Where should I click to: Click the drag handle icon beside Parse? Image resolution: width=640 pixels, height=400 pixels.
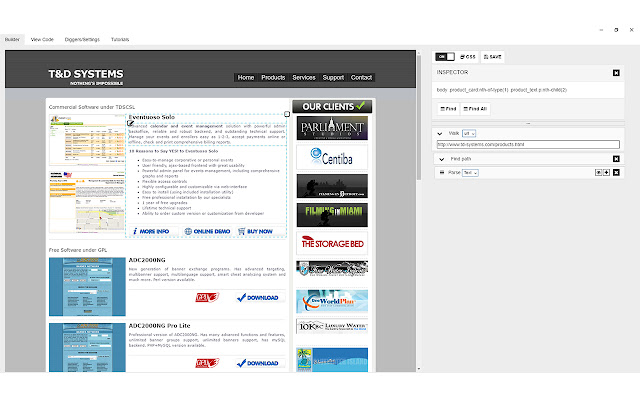(442, 173)
